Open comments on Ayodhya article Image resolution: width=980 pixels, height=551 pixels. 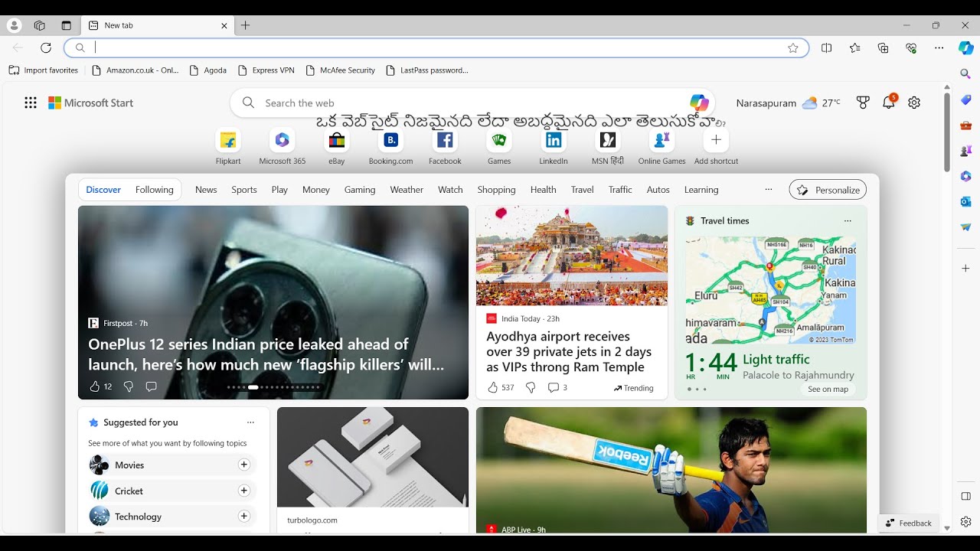tap(557, 388)
